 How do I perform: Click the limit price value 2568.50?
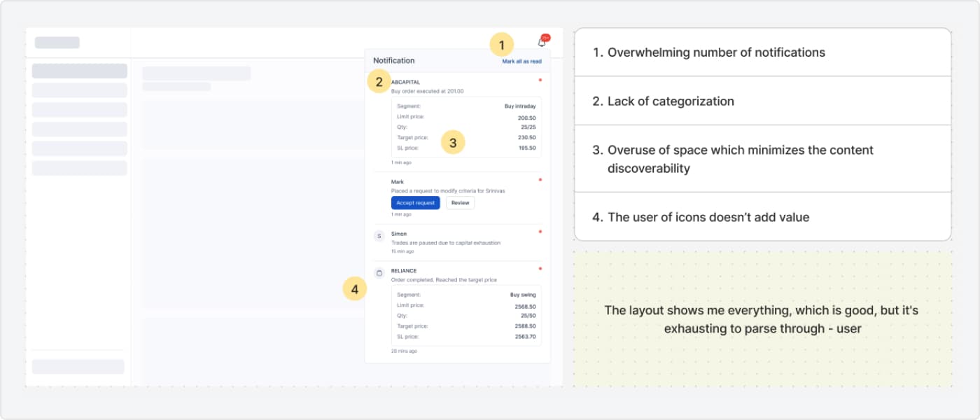(x=525, y=307)
